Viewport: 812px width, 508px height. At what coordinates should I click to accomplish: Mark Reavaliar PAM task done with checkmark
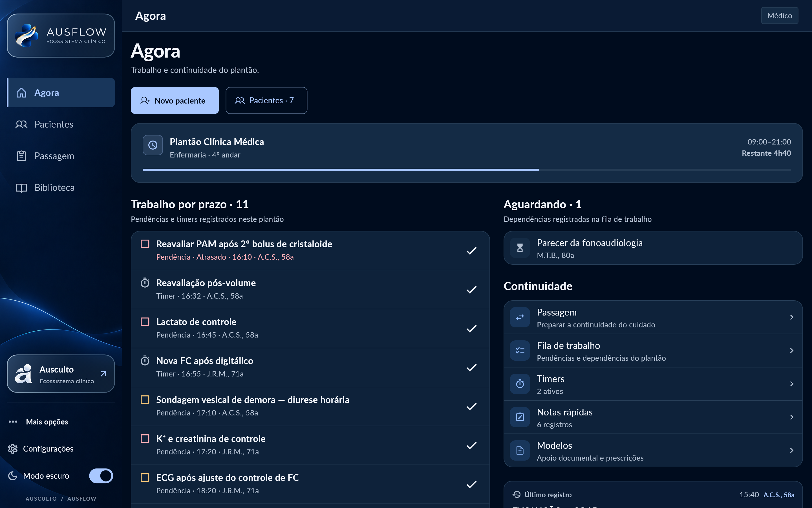(471, 251)
